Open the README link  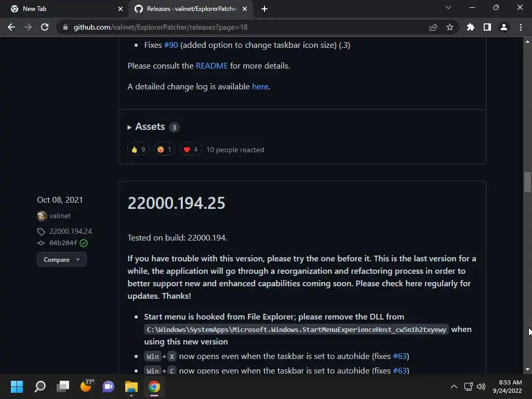(x=212, y=66)
